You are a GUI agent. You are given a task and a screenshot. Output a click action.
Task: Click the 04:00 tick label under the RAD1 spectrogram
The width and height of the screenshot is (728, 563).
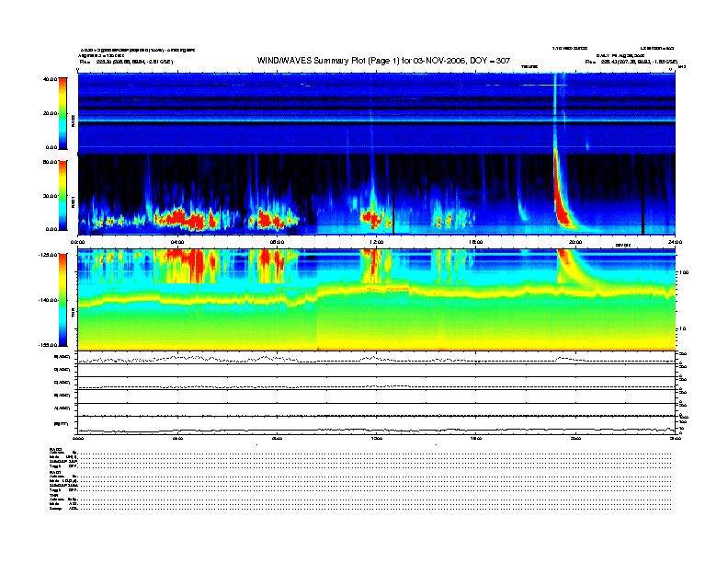(177, 242)
